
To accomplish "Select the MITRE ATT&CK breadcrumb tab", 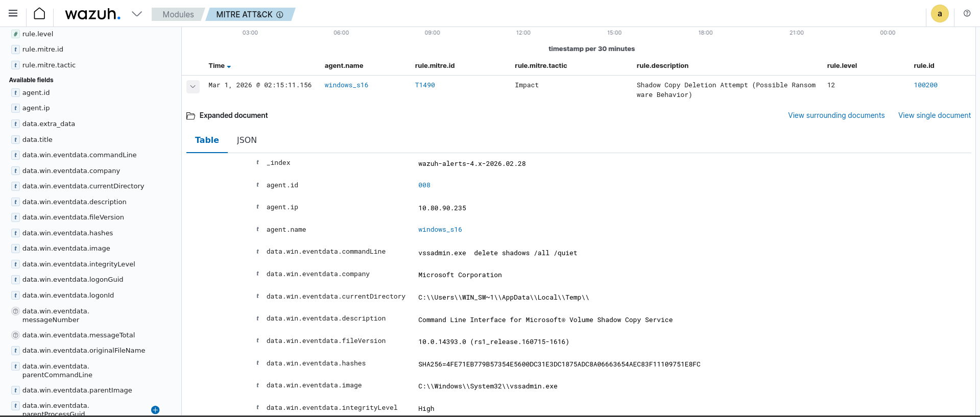I will point(250,14).
